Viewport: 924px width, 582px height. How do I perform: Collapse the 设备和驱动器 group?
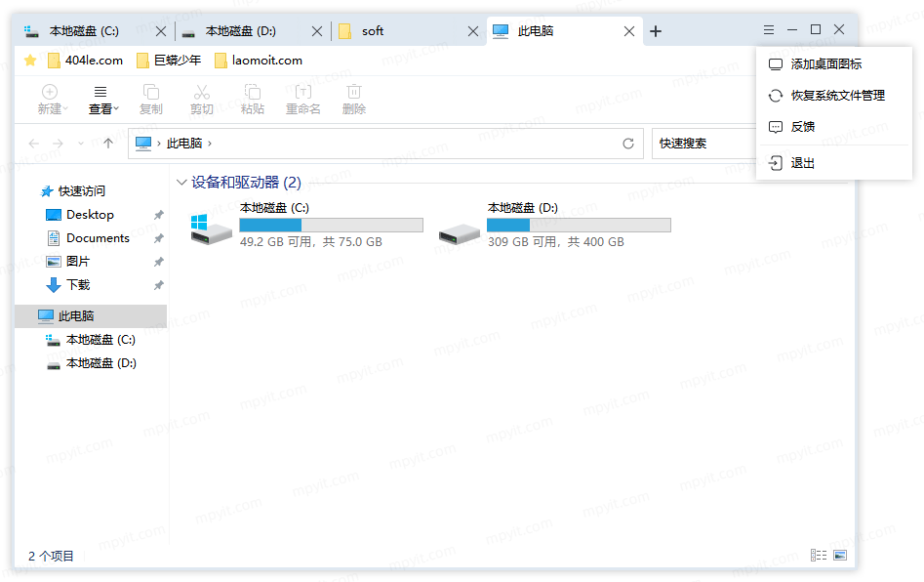tap(181, 183)
